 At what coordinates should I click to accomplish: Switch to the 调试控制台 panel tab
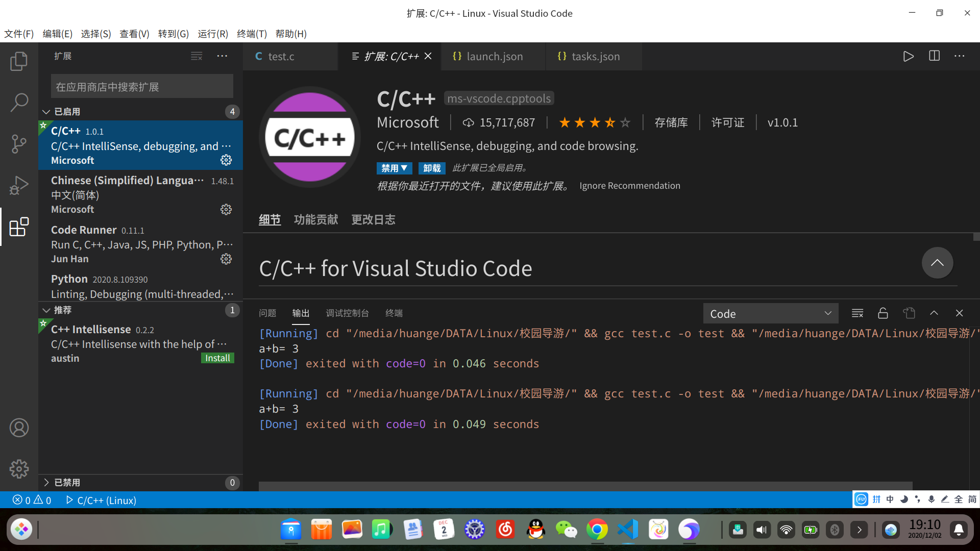pos(347,313)
